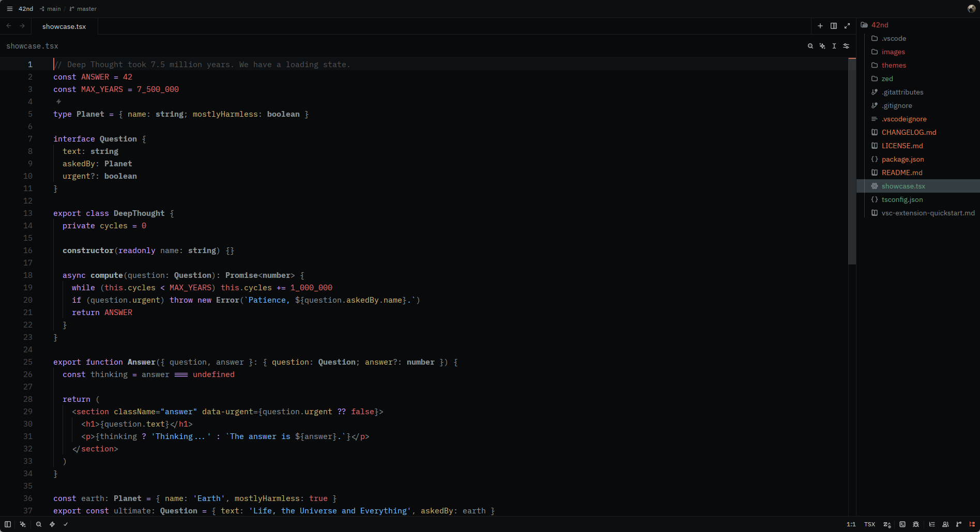Toggle the collaboration panel

point(945,524)
